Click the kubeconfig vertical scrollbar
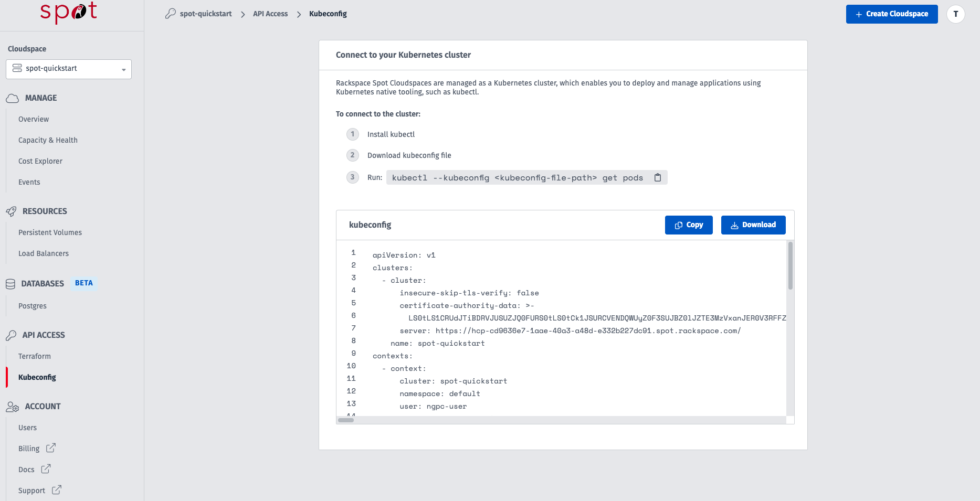 790,266
